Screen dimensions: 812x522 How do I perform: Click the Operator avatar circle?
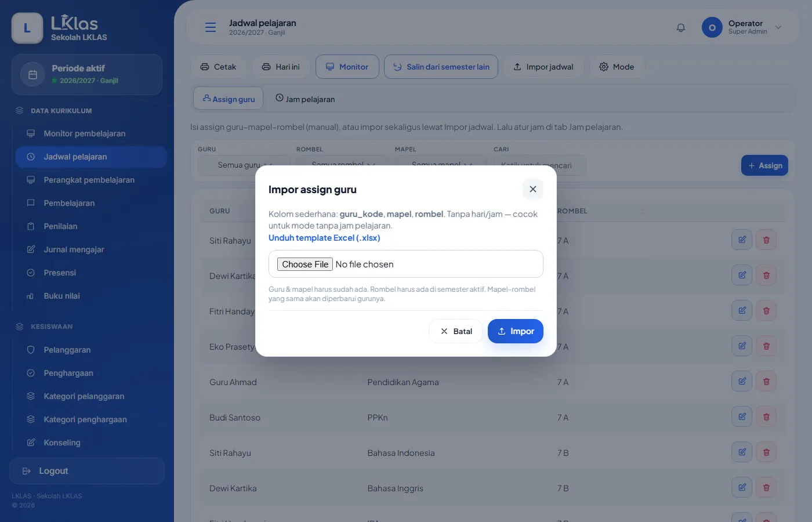712,27
